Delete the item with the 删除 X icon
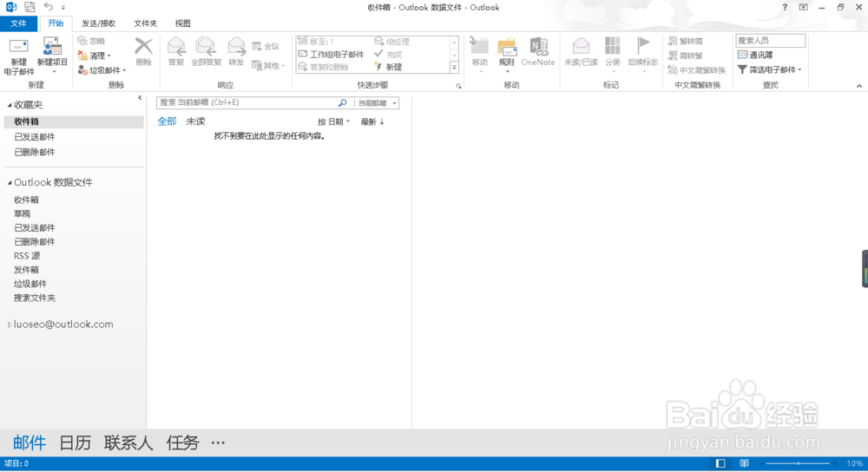The image size is (868, 472). [x=143, y=52]
